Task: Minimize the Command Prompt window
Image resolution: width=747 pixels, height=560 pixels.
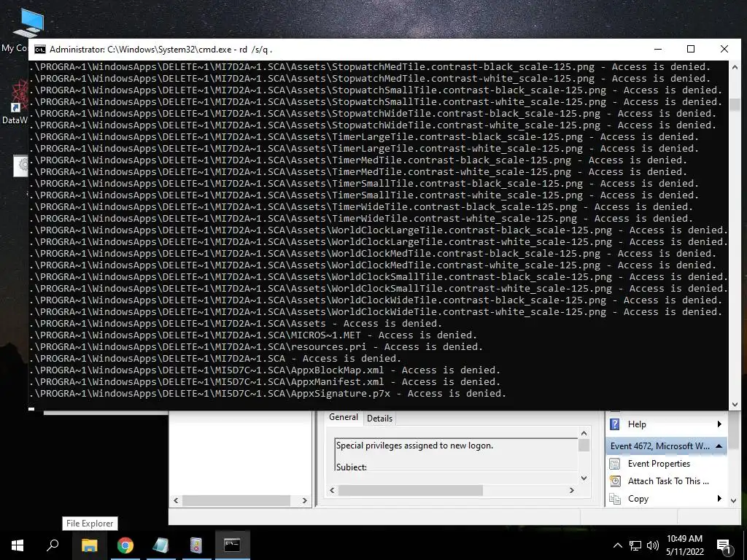Action: [x=658, y=49]
